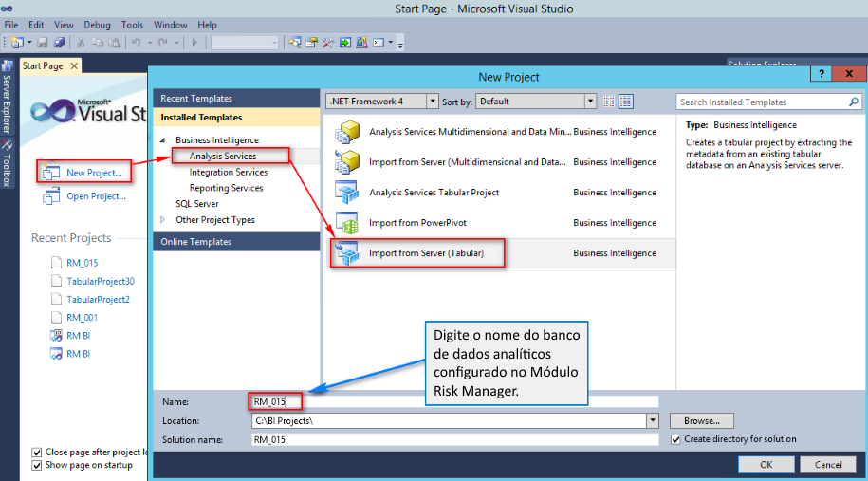Click the Save All toolbar icon
The image size is (868, 481).
pos(59,43)
